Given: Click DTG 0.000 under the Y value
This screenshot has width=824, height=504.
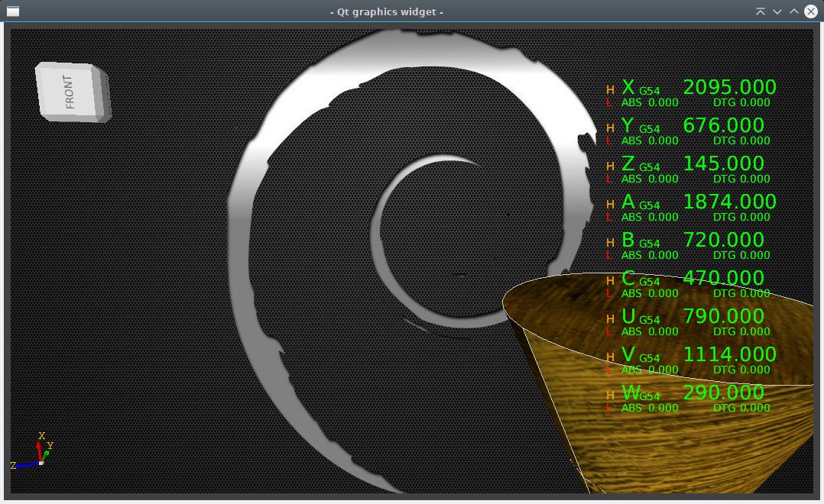Looking at the screenshot, I should pyautogui.click(x=741, y=141).
